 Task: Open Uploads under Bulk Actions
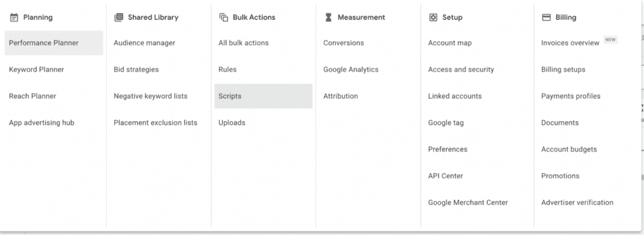(232, 123)
